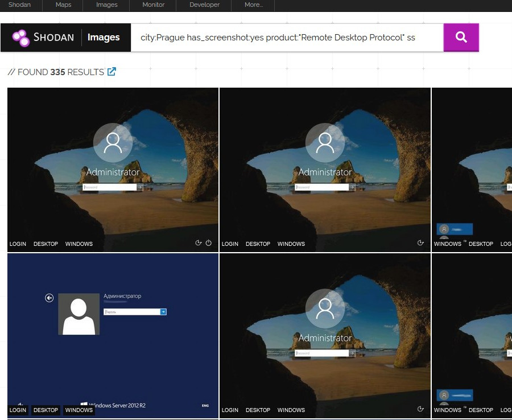Viewport: 512px width, 420px height.
Task: Click the WINDOWS tag on first screenshot
Action: (79, 244)
